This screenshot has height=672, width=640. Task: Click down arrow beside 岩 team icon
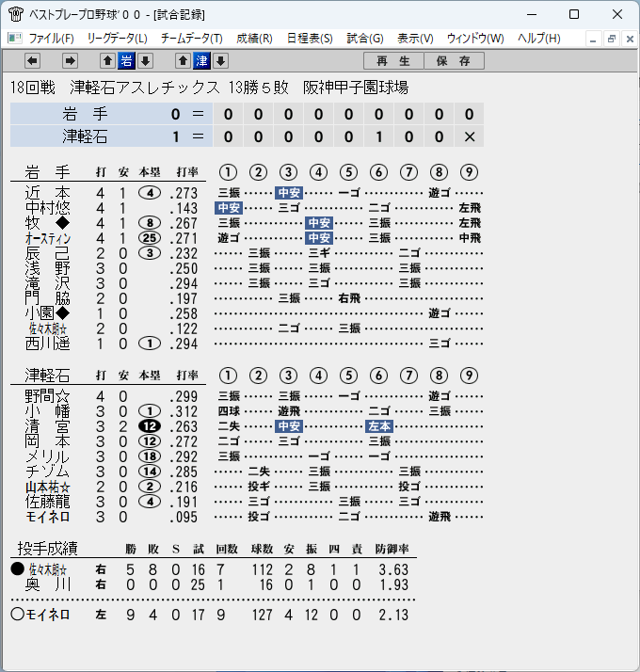[x=145, y=61]
